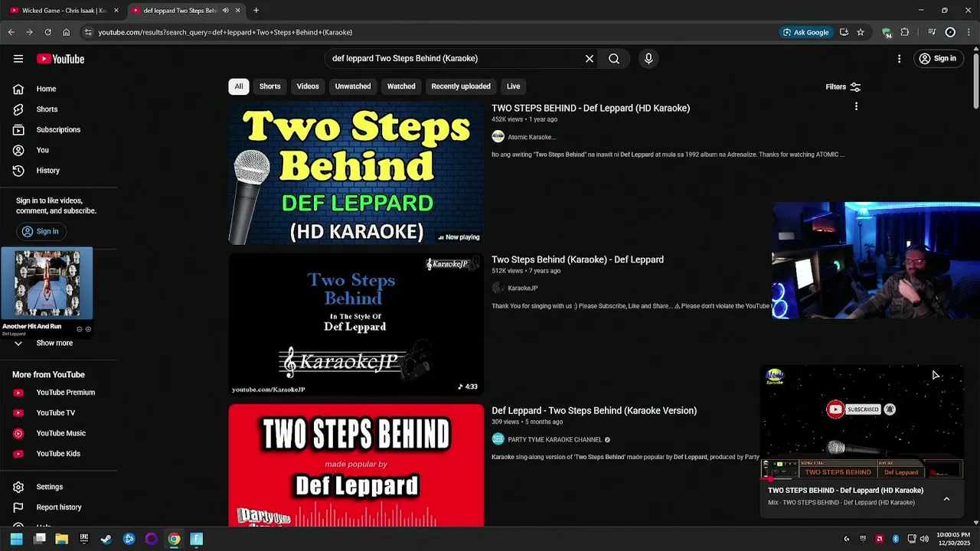Image resolution: width=980 pixels, height=551 pixels.
Task: Click the Chrome address bar URL
Action: point(225,32)
